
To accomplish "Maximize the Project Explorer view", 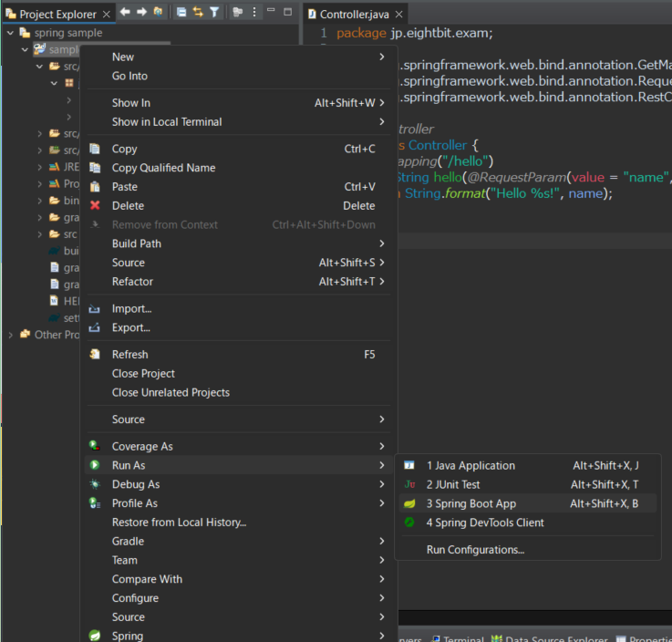I will point(288,12).
